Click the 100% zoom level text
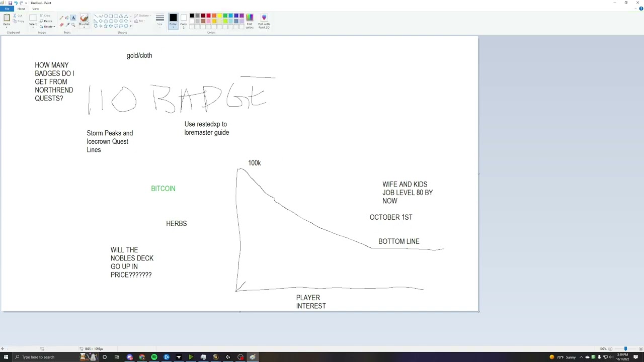The width and height of the screenshot is (644, 362). click(x=603, y=349)
